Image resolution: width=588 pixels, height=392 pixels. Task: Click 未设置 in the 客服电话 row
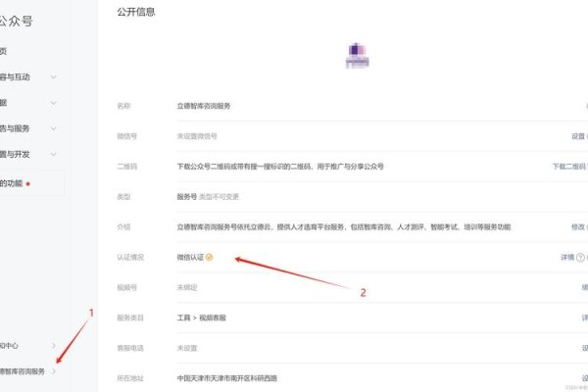tap(187, 348)
